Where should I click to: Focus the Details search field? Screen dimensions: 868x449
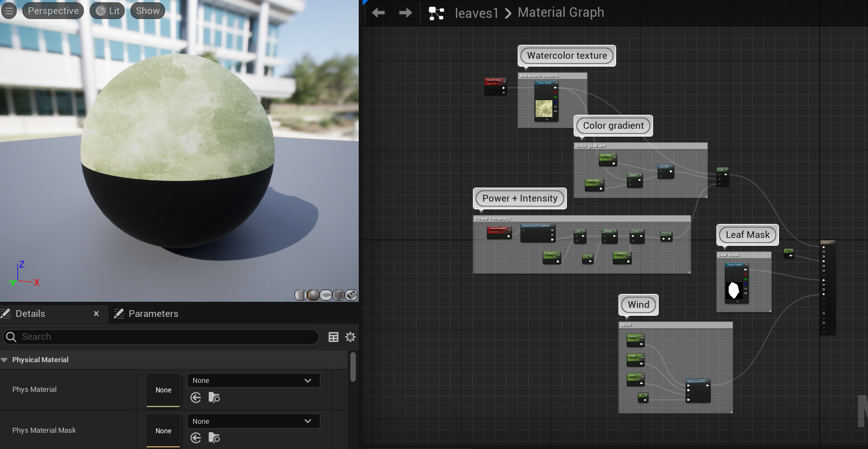(x=161, y=336)
